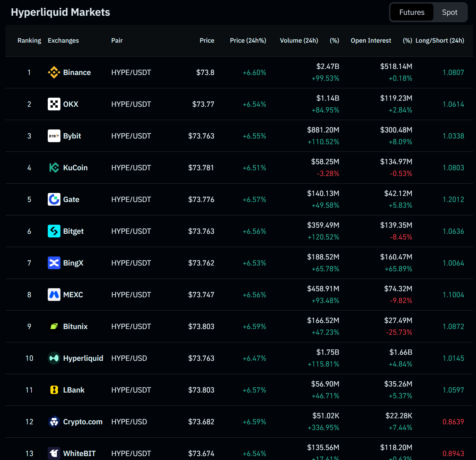Sort by the Open Interest column header
Screen dimensions: 476x460
(371, 41)
